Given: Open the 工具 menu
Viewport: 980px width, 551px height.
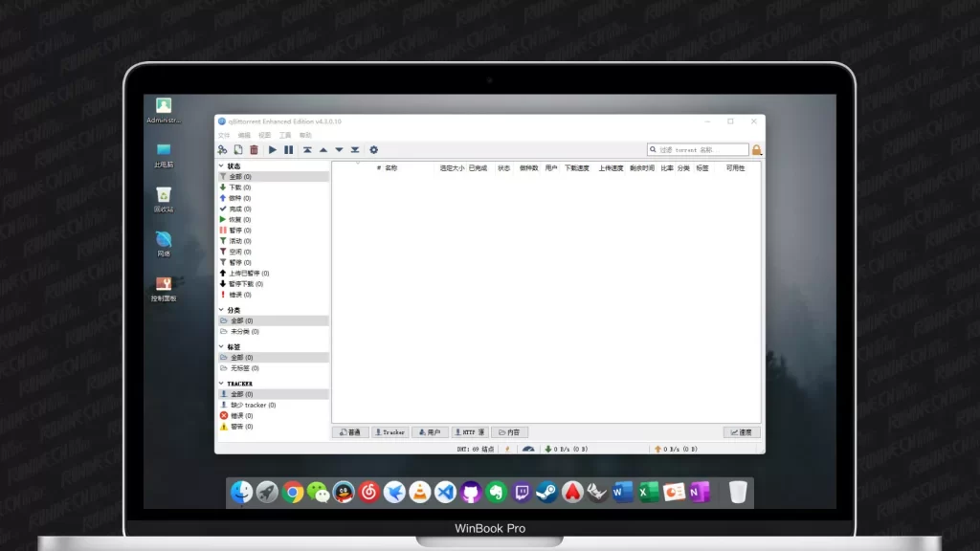Looking at the screenshot, I should 285,135.
